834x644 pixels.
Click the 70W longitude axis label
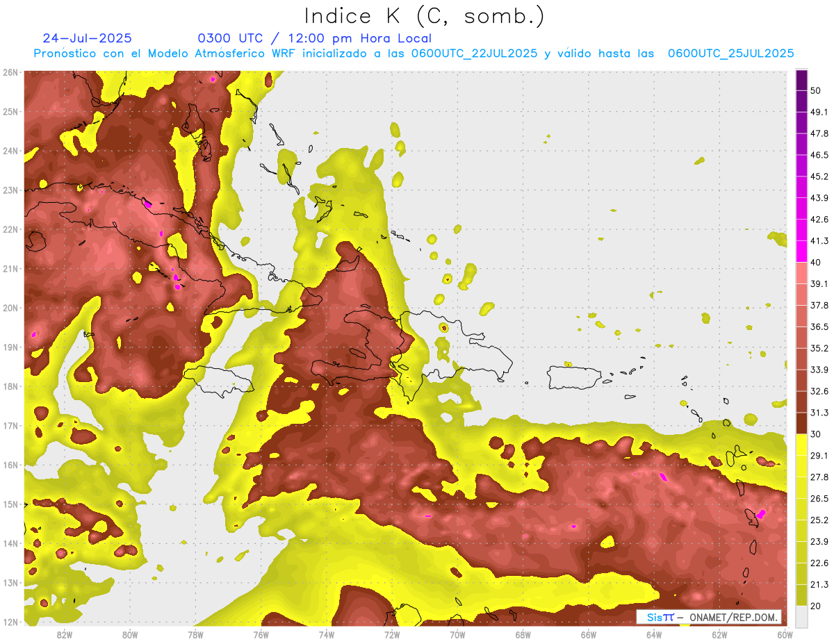[x=457, y=634]
